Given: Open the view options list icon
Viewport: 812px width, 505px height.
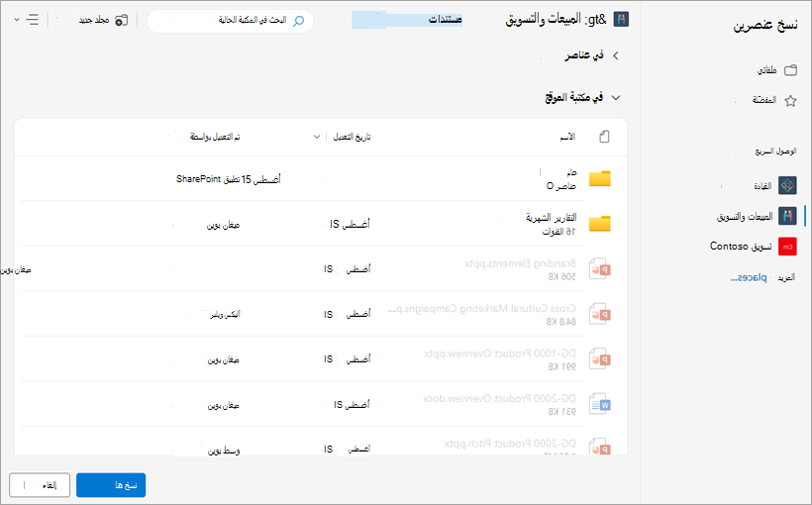Looking at the screenshot, I should tap(32, 20).
